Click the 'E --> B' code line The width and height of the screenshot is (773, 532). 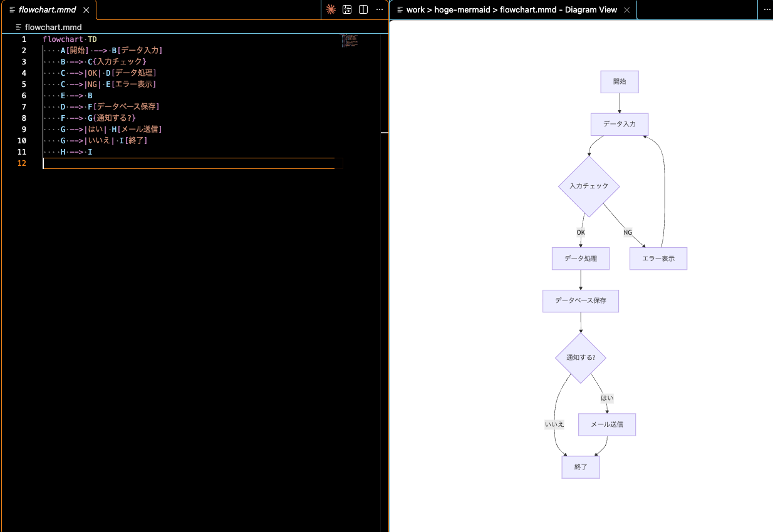coord(76,95)
